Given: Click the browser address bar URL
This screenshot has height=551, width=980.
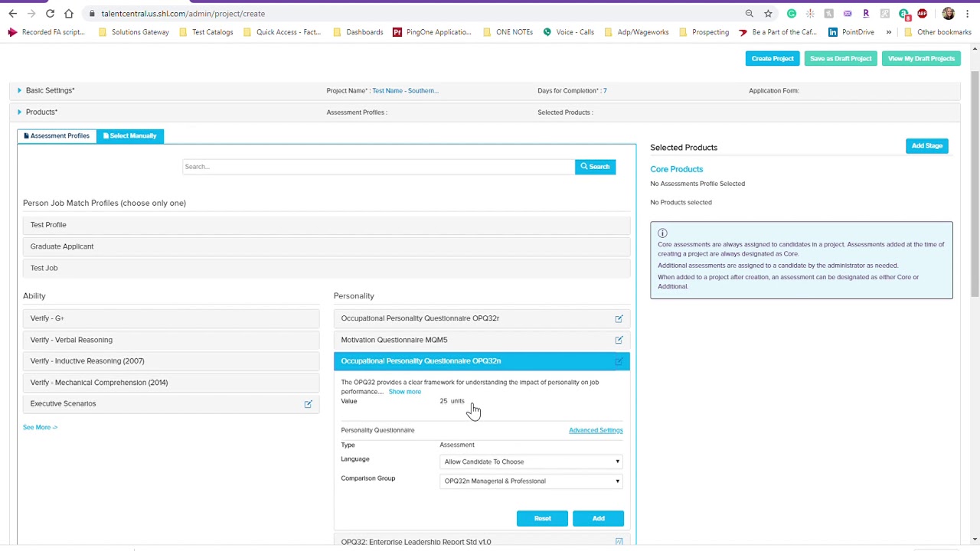Looking at the screenshot, I should (183, 14).
